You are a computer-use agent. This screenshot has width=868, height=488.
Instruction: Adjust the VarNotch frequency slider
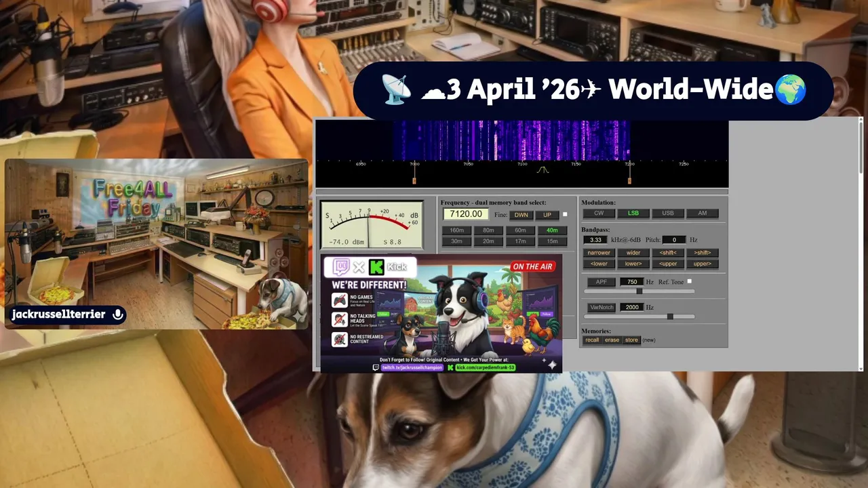point(639,317)
